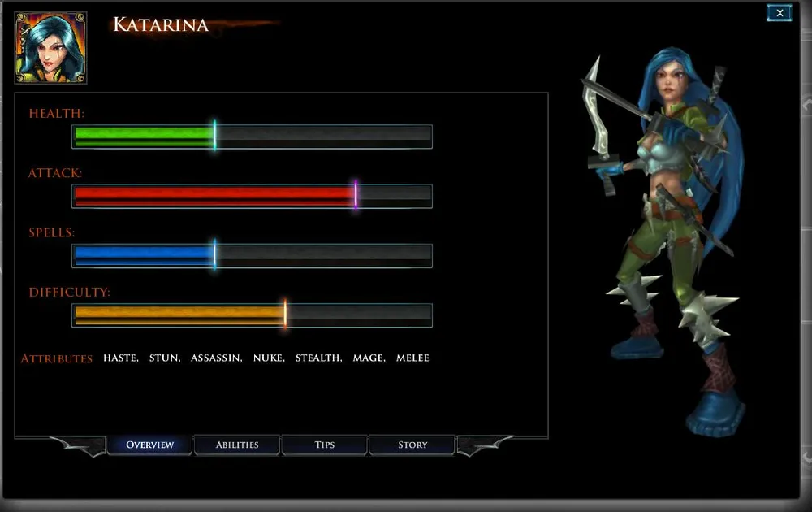The height and width of the screenshot is (512, 812).
Task: Click Katarina's champion portrait icon
Action: (50, 48)
